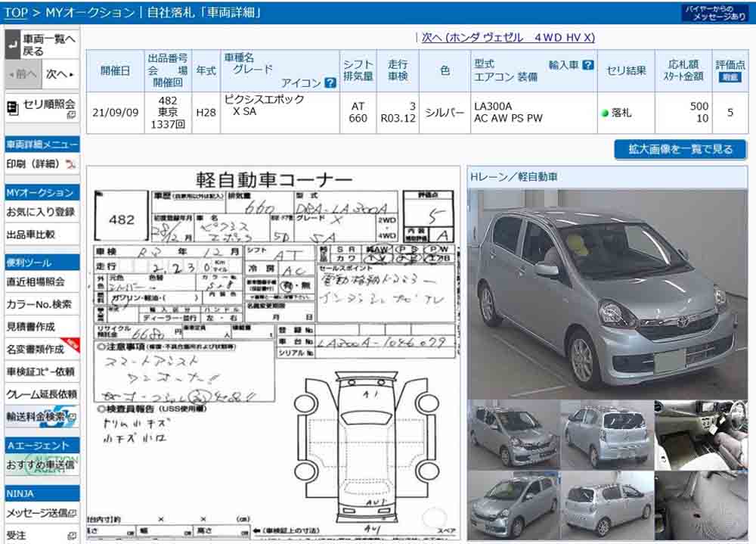Click the 開催日 column header
The height and width of the screenshot is (544, 756).
(x=115, y=71)
